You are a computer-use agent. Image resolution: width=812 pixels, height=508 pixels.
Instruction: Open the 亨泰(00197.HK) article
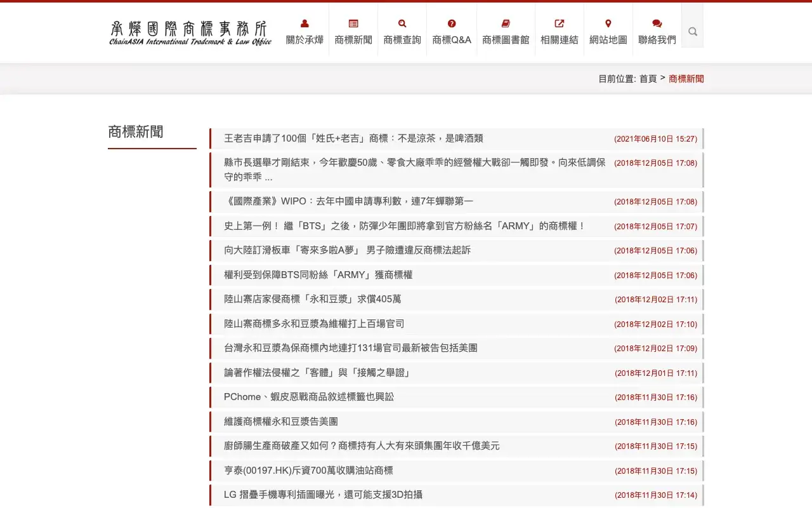pyautogui.click(x=308, y=471)
